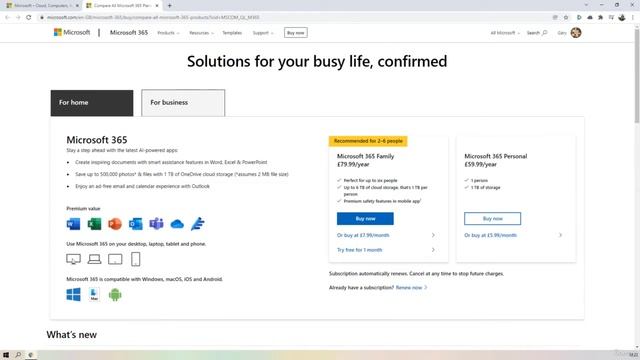Click the PowerPoint app icon
The width and height of the screenshot is (640, 360).
(115, 224)
